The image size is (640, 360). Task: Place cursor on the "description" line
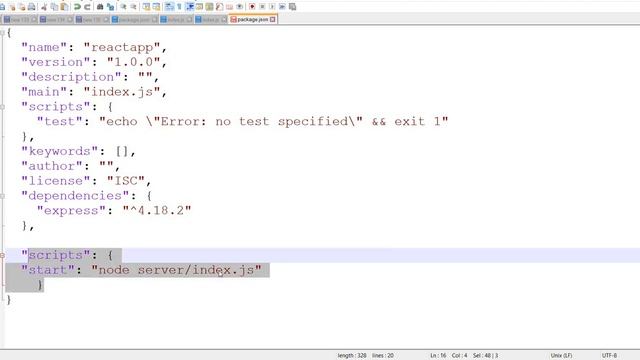coord(90,77)
